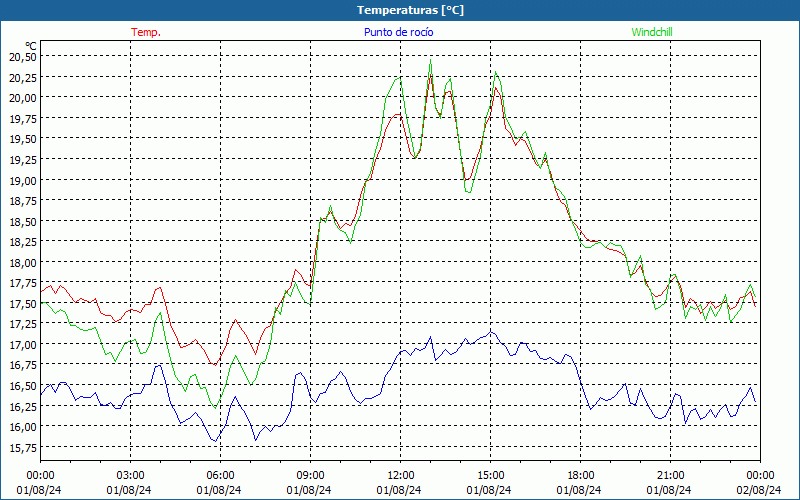800x500 pixels.
Task: Click the 02/08/24 date label
Action: point(758,490)
